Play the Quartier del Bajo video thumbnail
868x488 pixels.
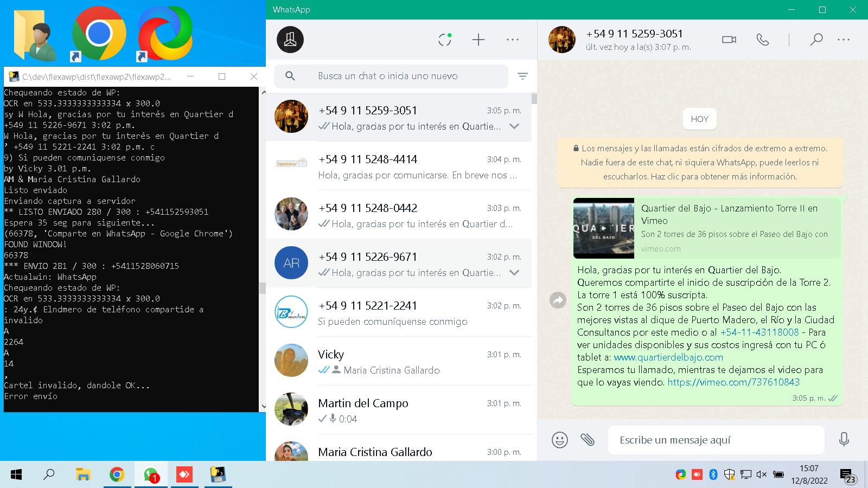click(x=604, y=228)
